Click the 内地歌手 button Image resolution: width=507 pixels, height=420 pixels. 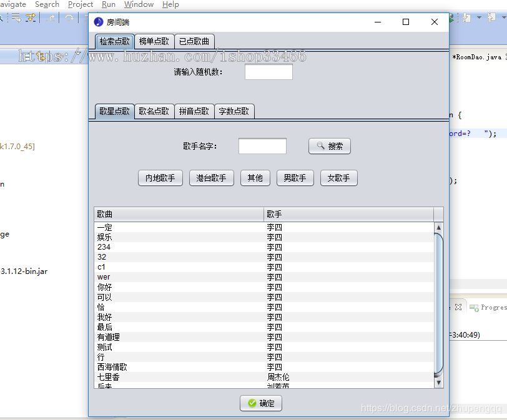click(160, 178)
